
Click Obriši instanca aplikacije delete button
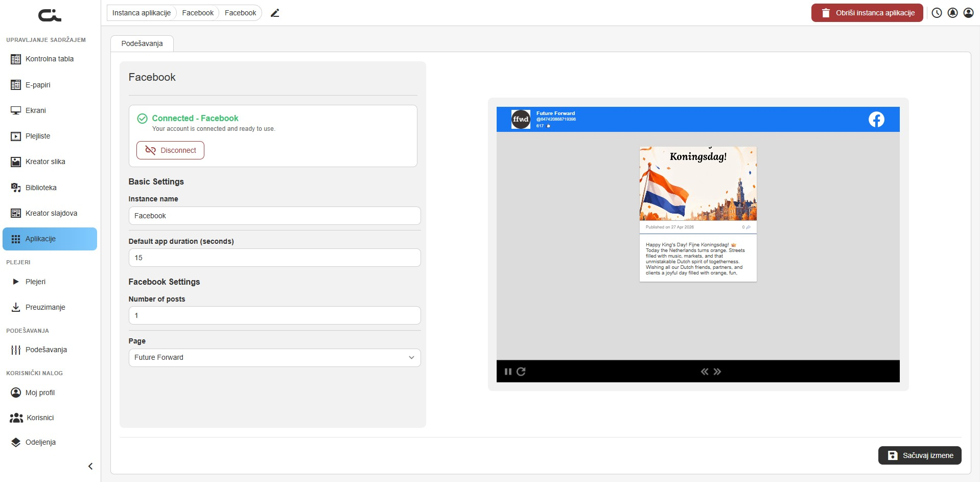tap(867, 13)
